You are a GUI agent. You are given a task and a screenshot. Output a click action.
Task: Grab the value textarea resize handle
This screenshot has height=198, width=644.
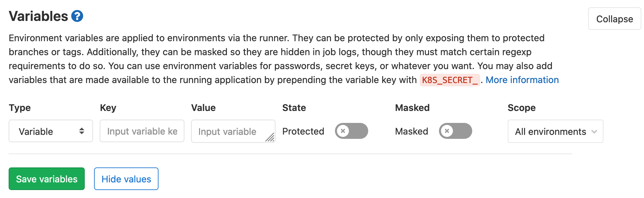tap(270, 137)
